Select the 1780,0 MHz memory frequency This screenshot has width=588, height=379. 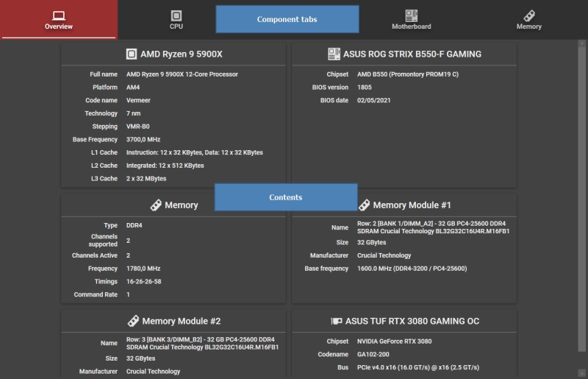pyautogui.click(x=143, y=269)
